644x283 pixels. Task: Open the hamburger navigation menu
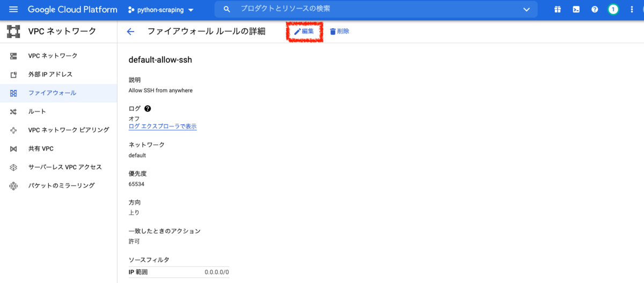point(13,10)
